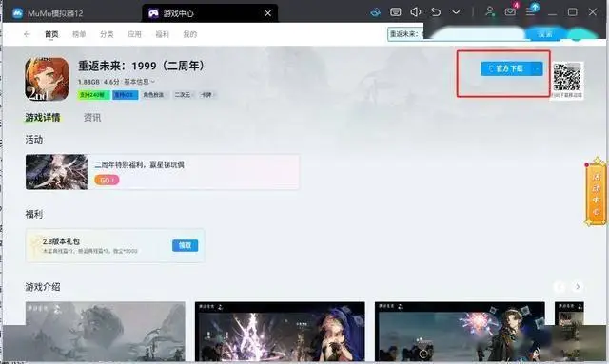Click the blue fish-shaped toolbar icon

(375, 12)
